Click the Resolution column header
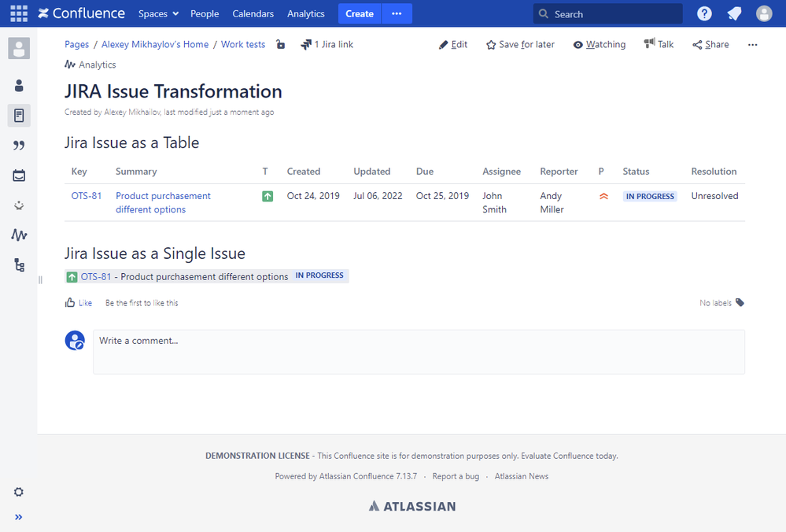This screenshot has width=786, height=532. click(x=714, y=172)
